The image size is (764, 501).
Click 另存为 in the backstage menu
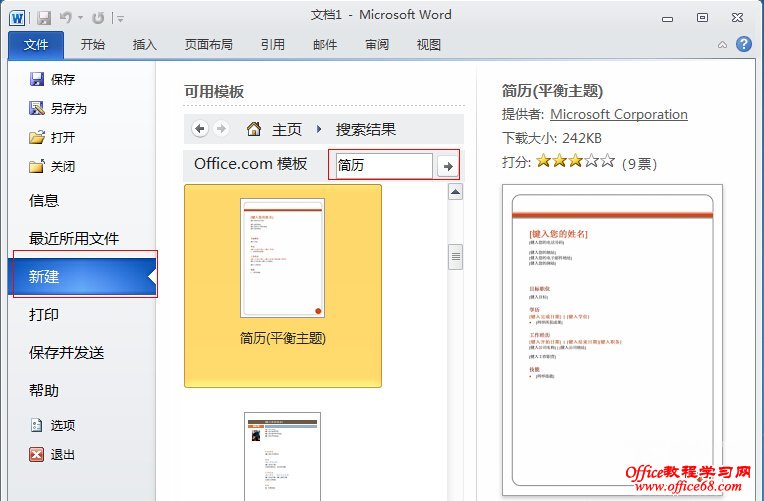[x=58, y=108]
